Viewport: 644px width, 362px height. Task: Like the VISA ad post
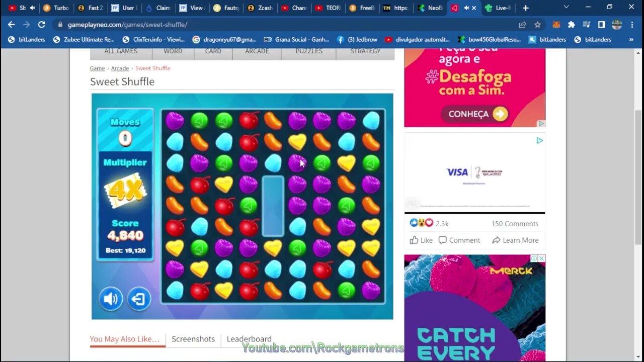pos(421,240)
